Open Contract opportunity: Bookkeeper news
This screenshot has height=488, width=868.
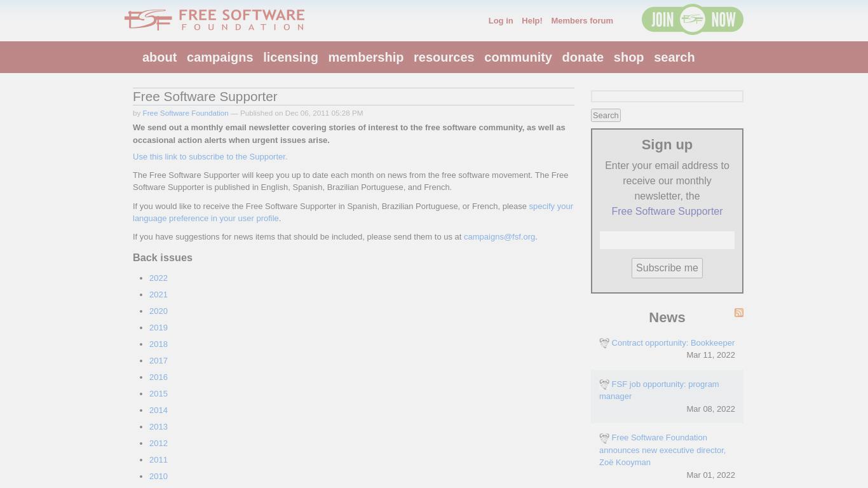click(673, 343)
